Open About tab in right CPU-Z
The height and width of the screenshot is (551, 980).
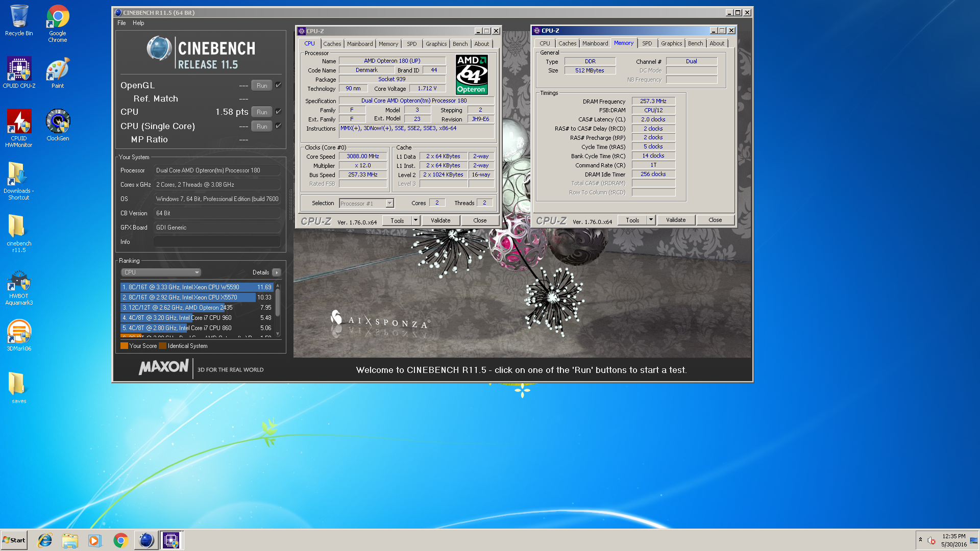(x=717, y=43)
